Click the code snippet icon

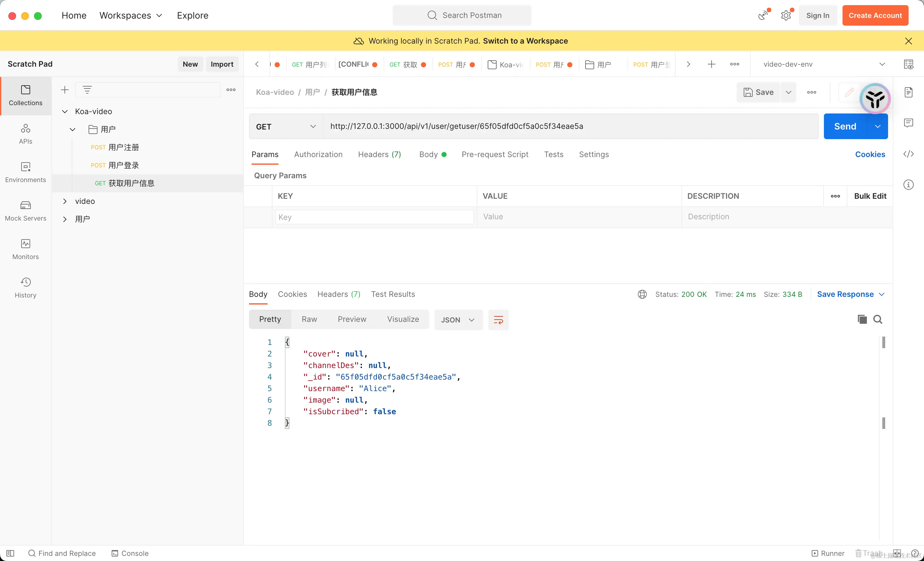point(908,154)
